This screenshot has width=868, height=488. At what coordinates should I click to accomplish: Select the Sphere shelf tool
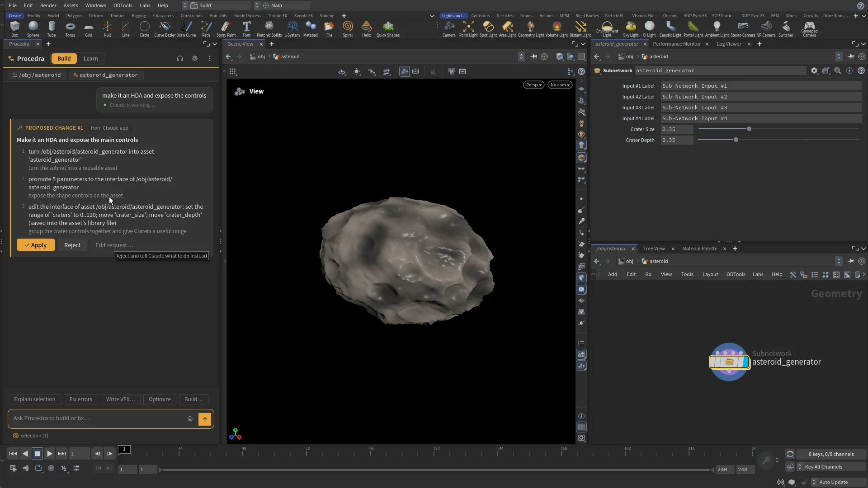click(x=33, y=29)
